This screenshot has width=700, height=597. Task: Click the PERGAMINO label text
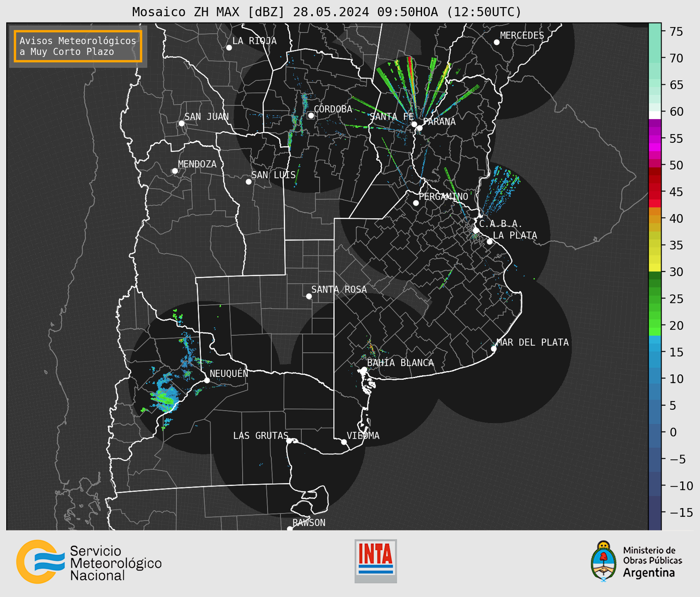[444, 197]
